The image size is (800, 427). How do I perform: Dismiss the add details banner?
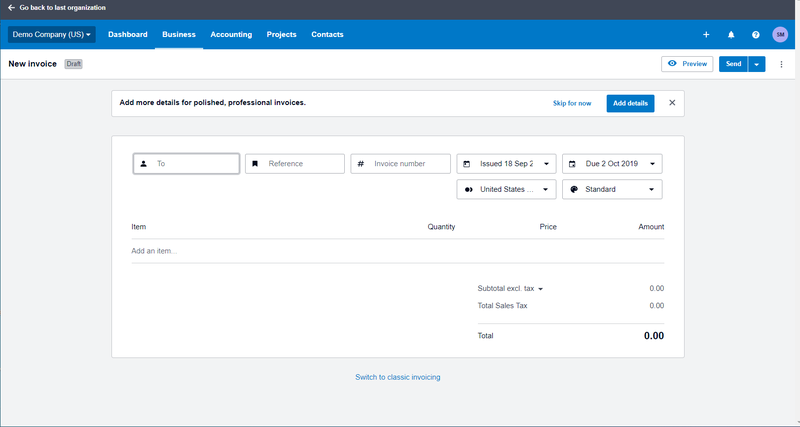[672, 103]
